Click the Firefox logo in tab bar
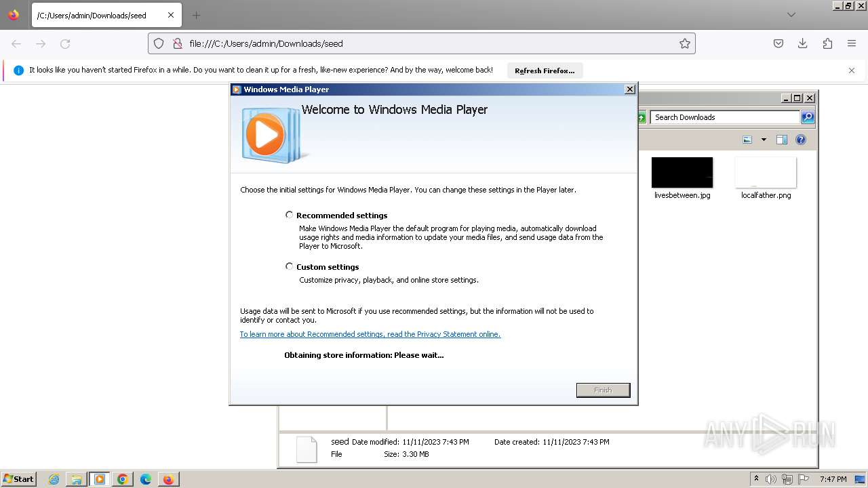The width and height of the screenshot is (868, 488). coord(14,15)
